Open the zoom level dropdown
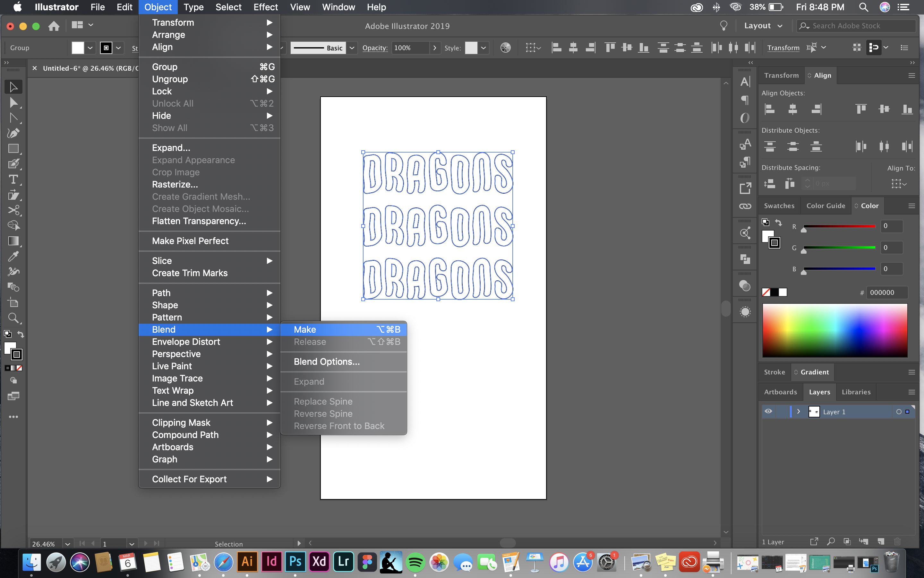The width and height of the screenshot is (924, 578). [68, 544]
